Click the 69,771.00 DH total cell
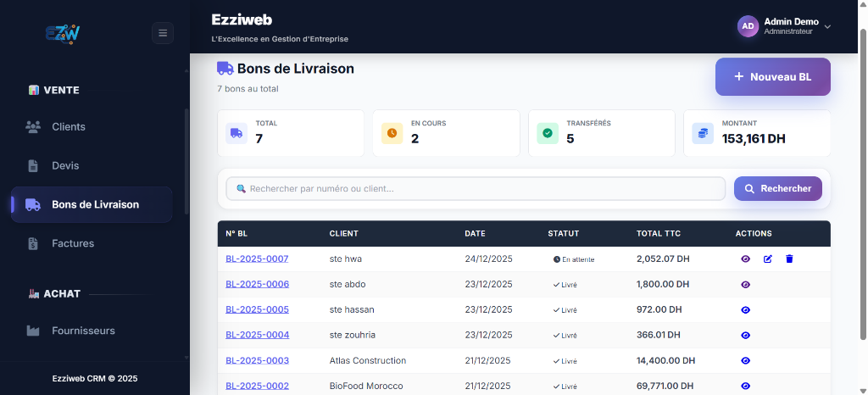 pyautogui.click(x=665, y=387)
